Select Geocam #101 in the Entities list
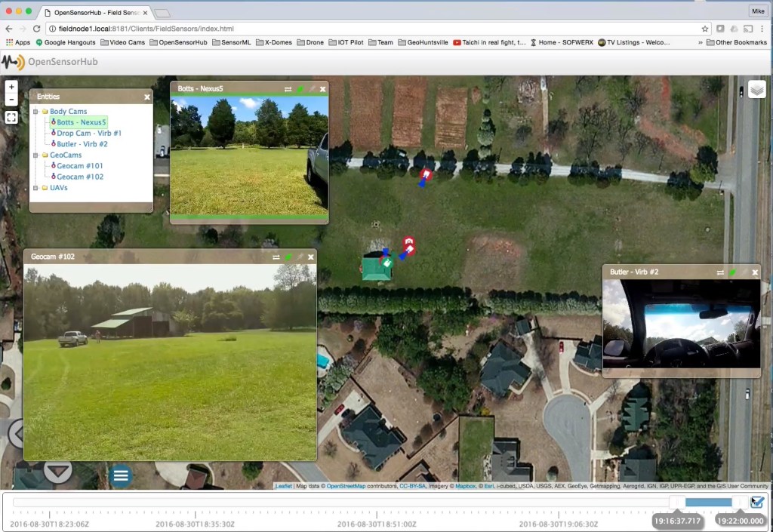773x532 pixels. tap(79, 165)
